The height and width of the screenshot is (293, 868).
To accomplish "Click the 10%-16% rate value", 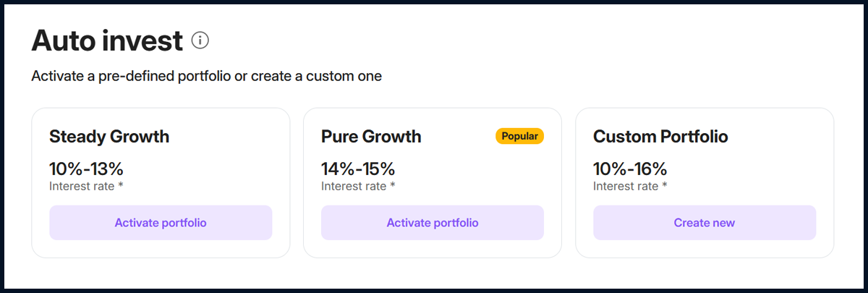I will (630, 169).
